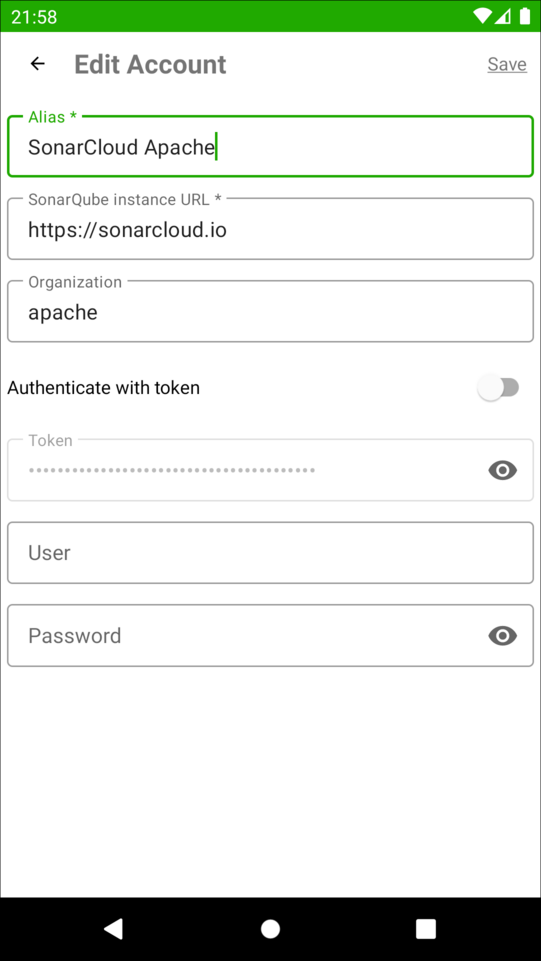The width and height of the screenshot is (541, 961).
Task: Enable the Authenticate with token switch
Action: pos(498,388)
